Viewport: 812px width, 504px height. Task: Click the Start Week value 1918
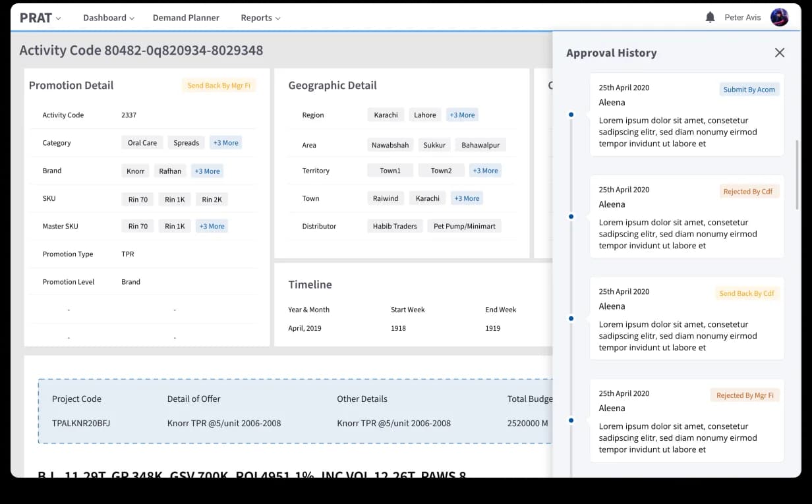coord(398,328)
